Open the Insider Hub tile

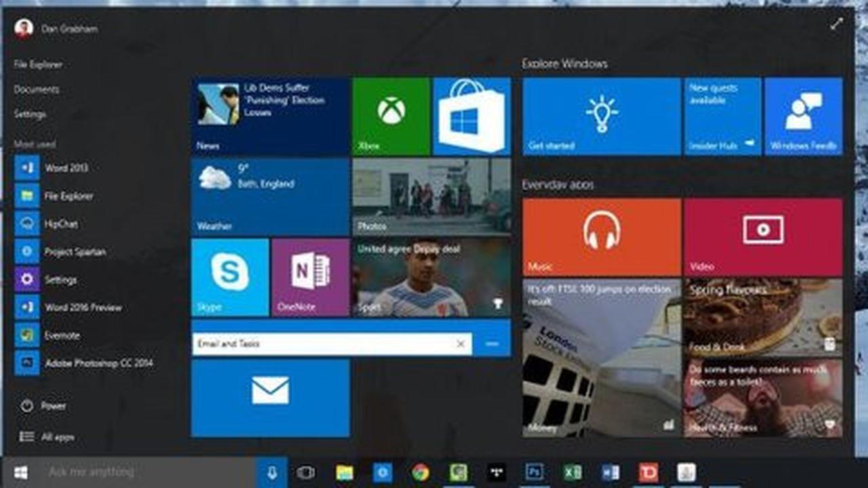coord(723,116)
